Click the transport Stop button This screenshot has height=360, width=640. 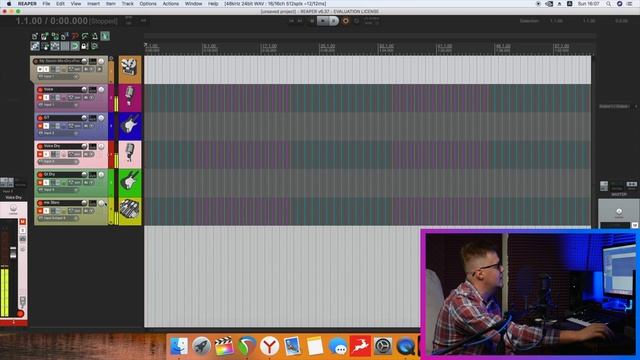[312, 21]
